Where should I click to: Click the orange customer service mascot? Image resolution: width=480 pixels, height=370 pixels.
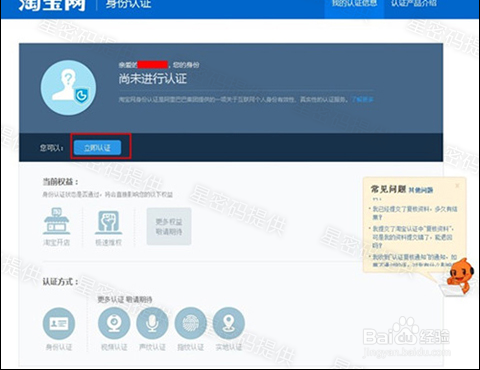pos(461,276)
